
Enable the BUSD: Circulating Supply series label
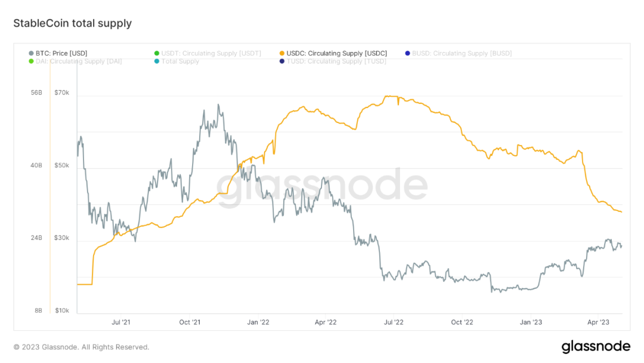(x=462, y=54)
